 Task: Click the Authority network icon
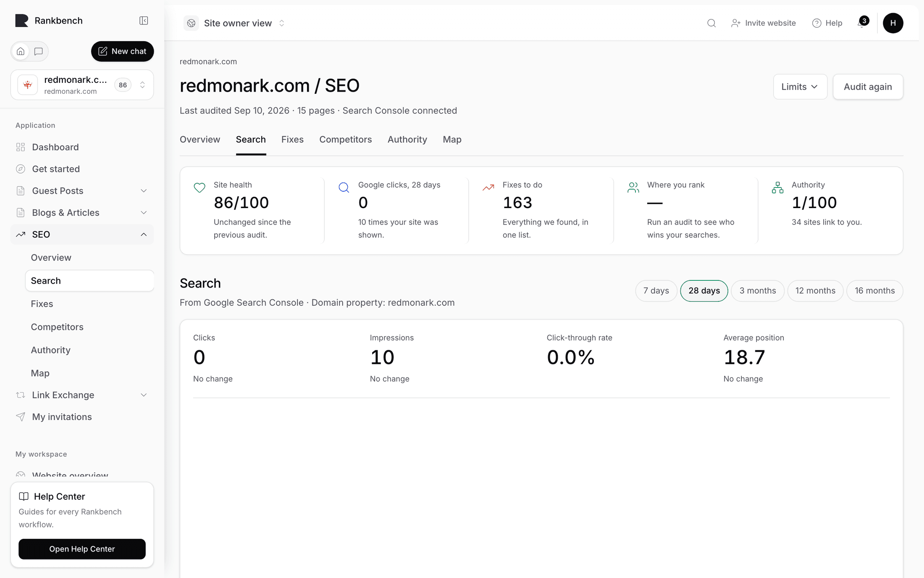pos(777,187)
